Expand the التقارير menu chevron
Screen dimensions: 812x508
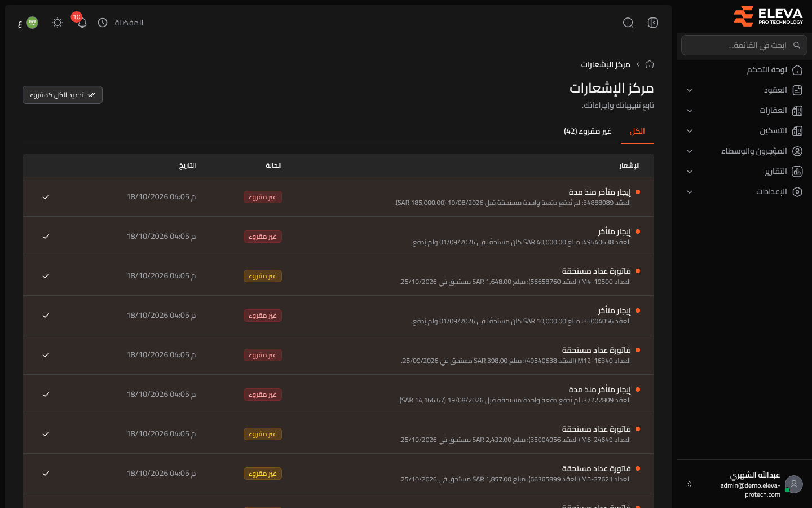click(690, 172)
